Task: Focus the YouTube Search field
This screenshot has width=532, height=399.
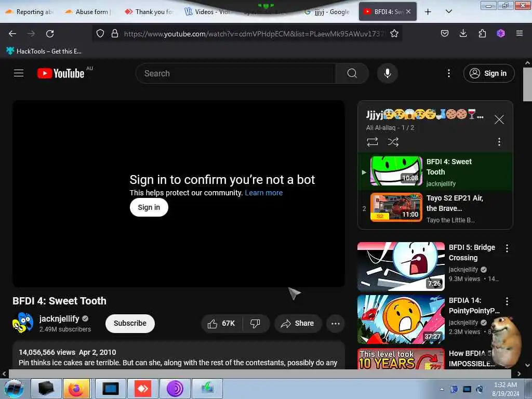Action: (235, 73)
